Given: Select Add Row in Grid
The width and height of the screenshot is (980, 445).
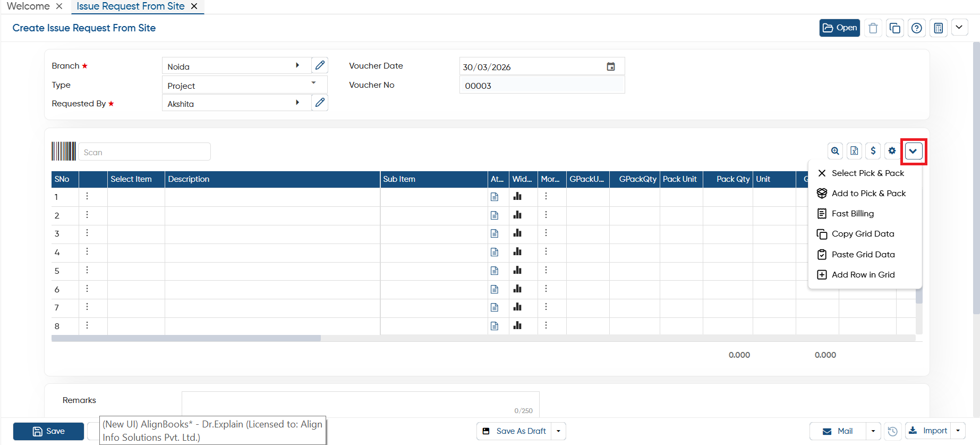Looking at the screenshot, I should point(865,275).
